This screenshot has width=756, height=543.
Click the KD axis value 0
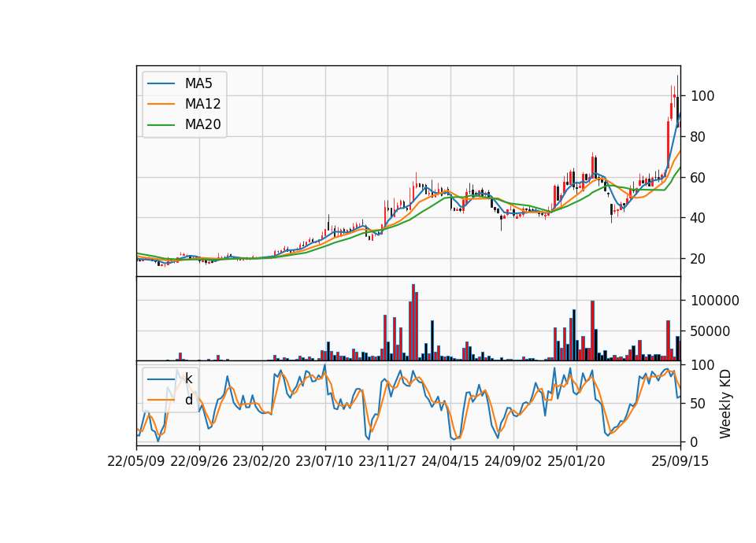(695, 441)
